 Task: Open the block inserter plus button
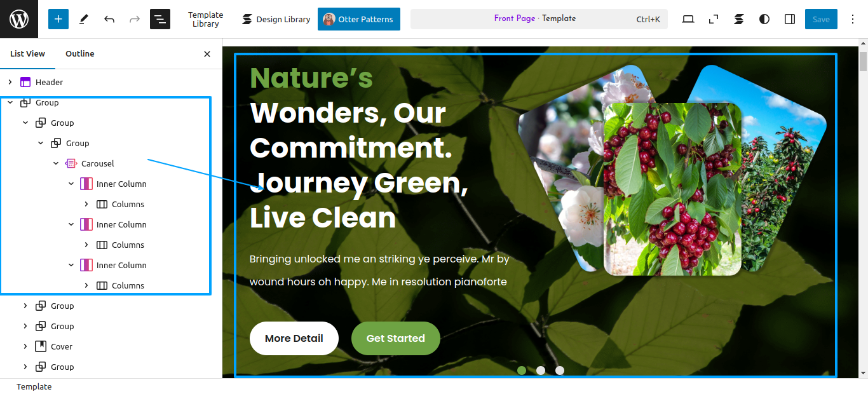click(58, 19)
